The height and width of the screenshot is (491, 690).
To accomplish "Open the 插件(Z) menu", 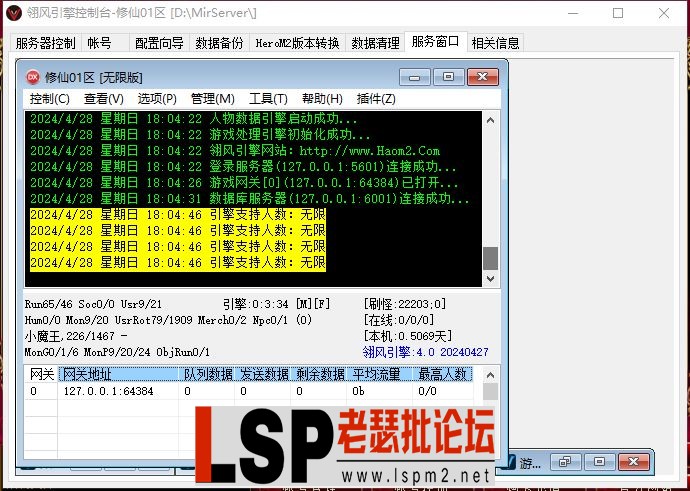I will click(x=376, y=99).
